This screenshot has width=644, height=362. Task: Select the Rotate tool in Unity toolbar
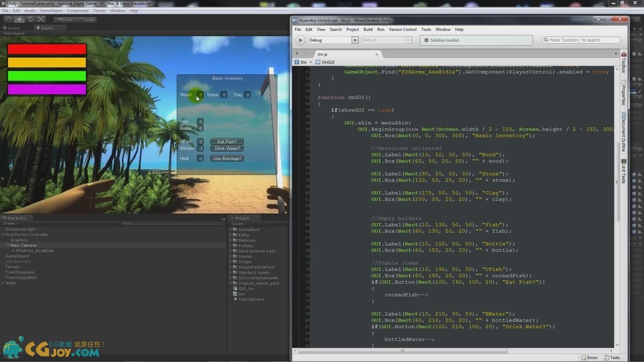31,19
